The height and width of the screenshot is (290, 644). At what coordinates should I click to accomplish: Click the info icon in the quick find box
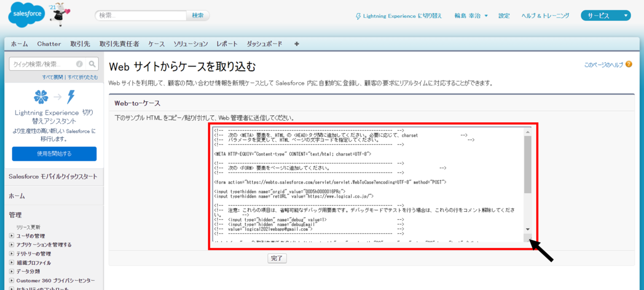click(79, 64)
